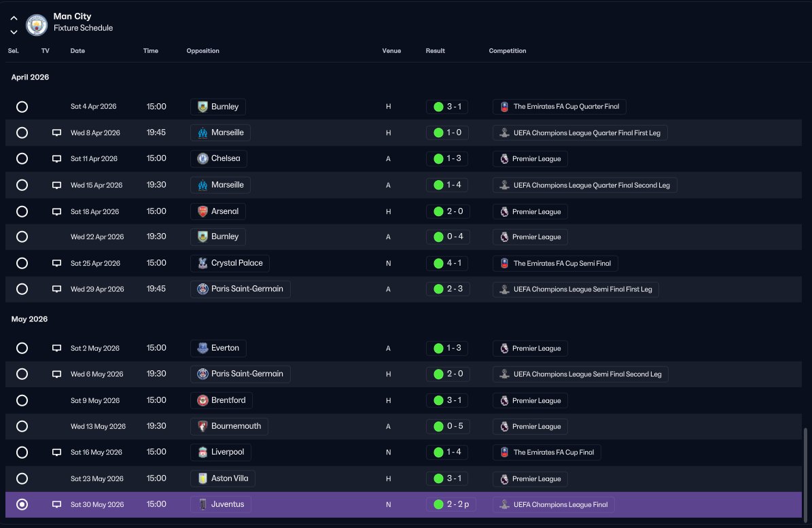The height and width of the screenshot is (528, 812).
Task: Open Champions League Quarter Final Second Leg
Action: pos(584,186)
